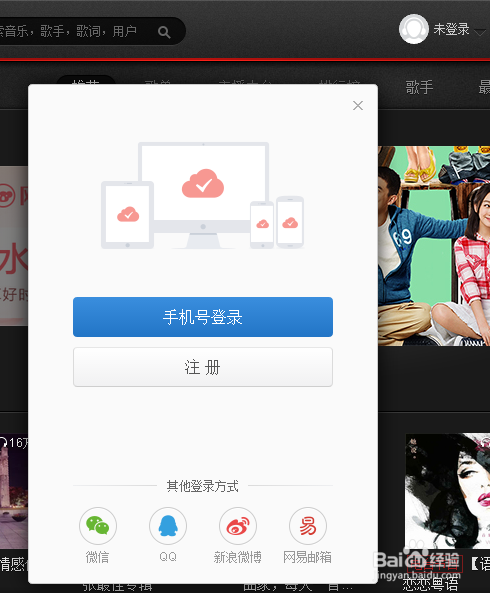Open the couple banner image
Screen dimensions: 490x593
point(434,246)
